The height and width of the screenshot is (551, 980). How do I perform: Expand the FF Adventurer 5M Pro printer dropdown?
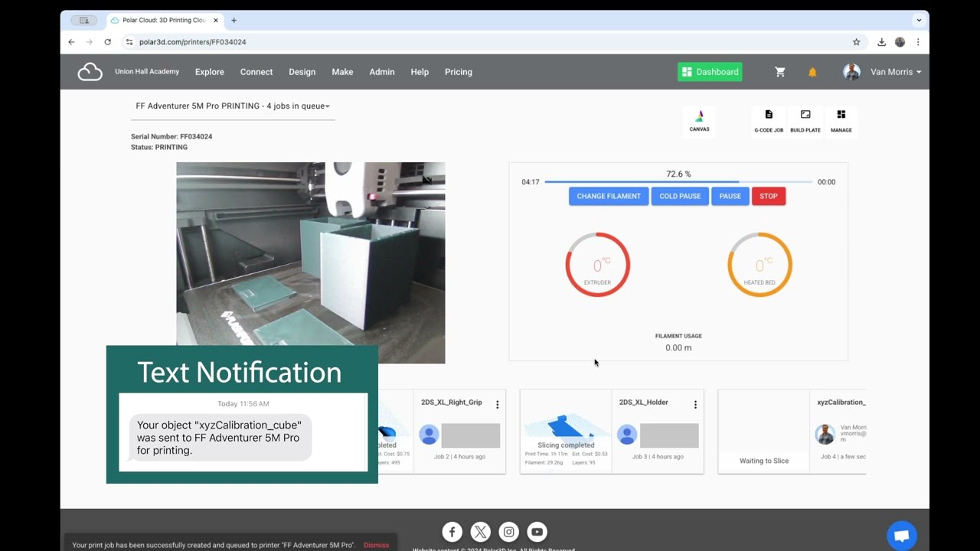[x=233, y=106]
